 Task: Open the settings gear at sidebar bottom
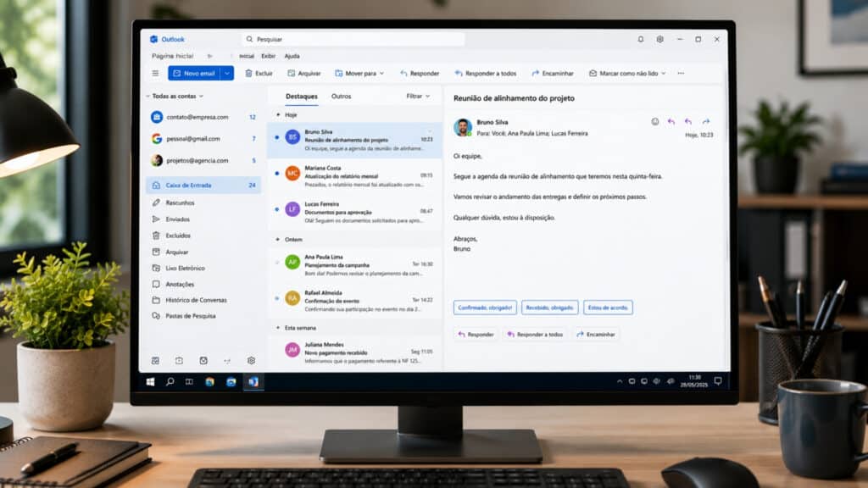[251, 361]
